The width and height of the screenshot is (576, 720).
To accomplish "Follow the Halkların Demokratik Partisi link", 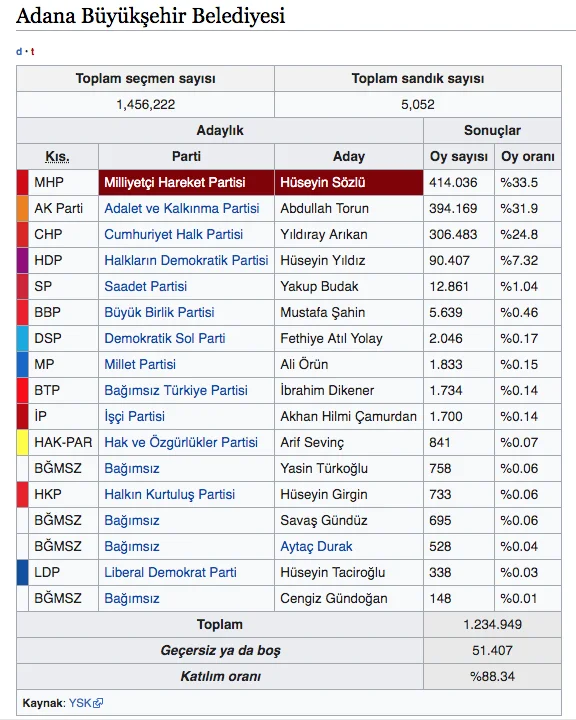I will pyautogui.click(x=186, y=260).
